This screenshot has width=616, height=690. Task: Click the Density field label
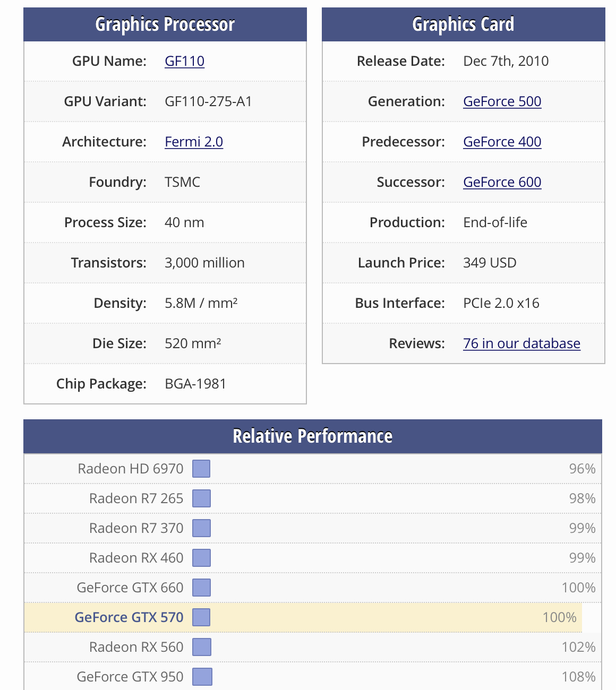click(120, 303)
